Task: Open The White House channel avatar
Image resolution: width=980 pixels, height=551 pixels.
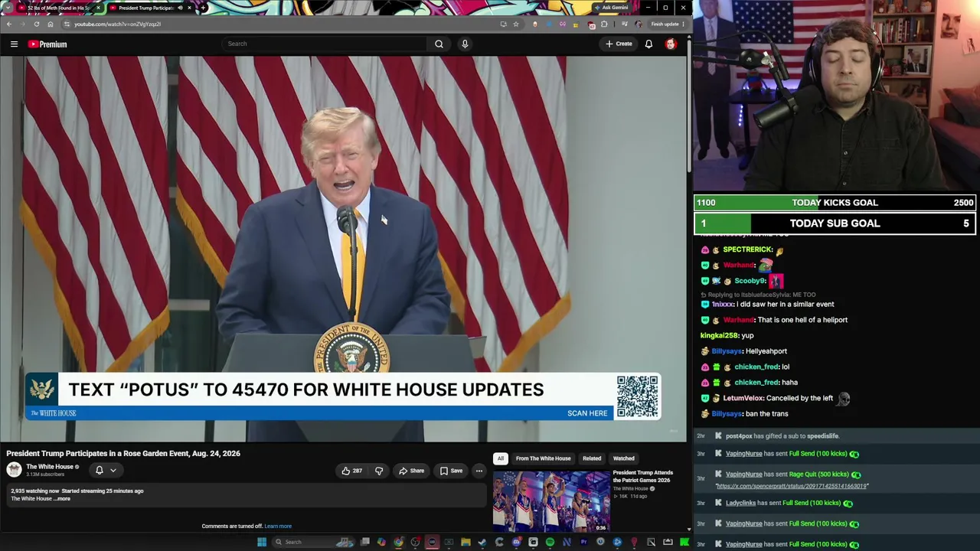Action: point(14,470)
